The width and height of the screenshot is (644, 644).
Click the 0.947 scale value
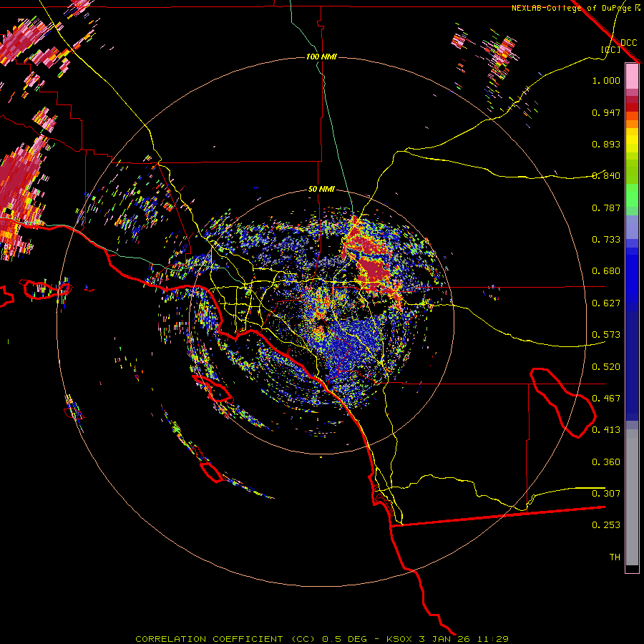tap(606, 112)
